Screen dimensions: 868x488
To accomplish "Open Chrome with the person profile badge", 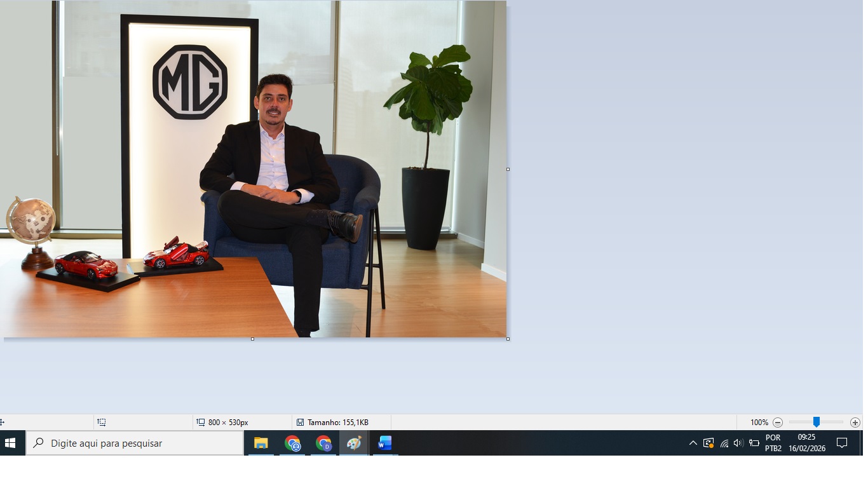I will click(292, 443).
